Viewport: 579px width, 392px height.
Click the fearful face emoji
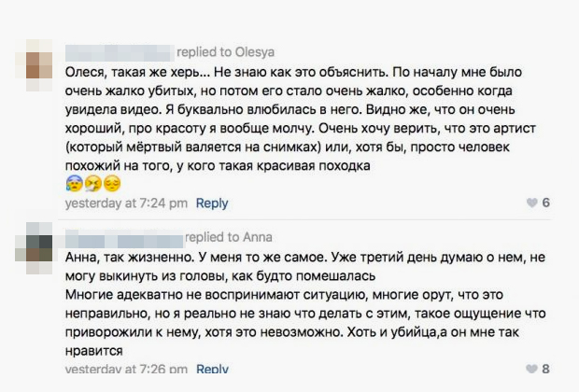[x=75, y=184]
